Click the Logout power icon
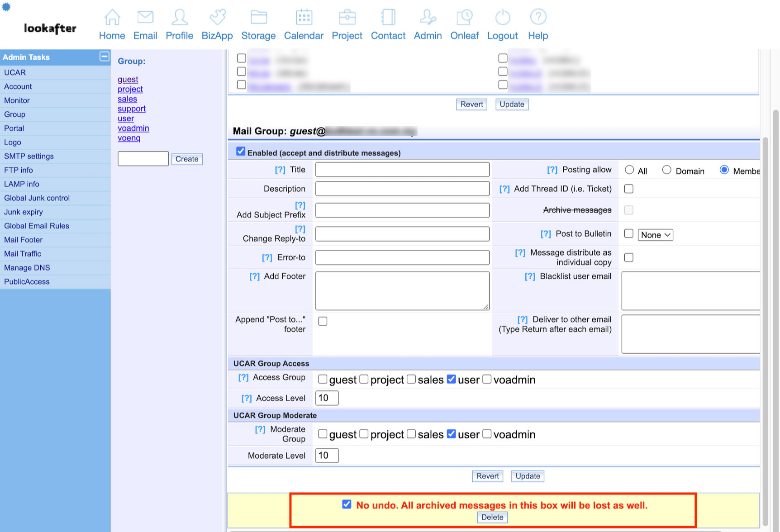 click(502, 18)
